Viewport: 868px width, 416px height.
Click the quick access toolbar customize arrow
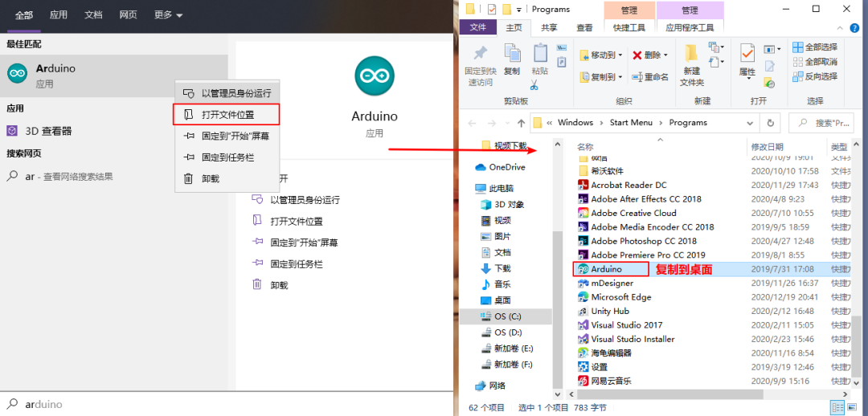click(x=518, y=10)
